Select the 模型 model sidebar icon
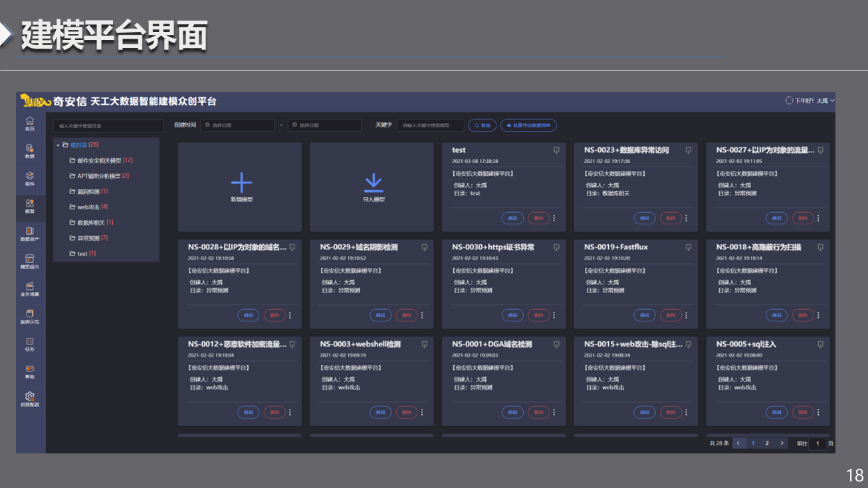The width and height of the screenshot is (868, 488). tap(29, 203)
